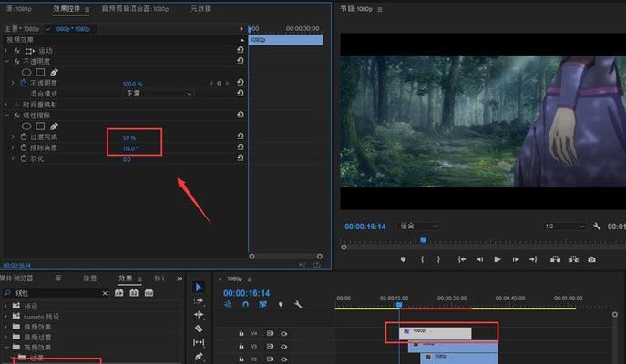626x364 pixels.
Task: Click the pen mask tool under 线性擦除
Action: 54,126
